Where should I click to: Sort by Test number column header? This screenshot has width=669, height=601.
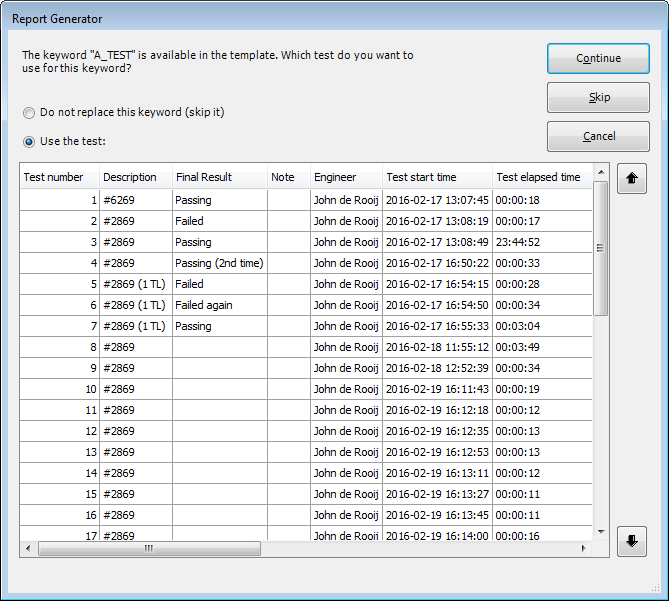coord(60,177)
